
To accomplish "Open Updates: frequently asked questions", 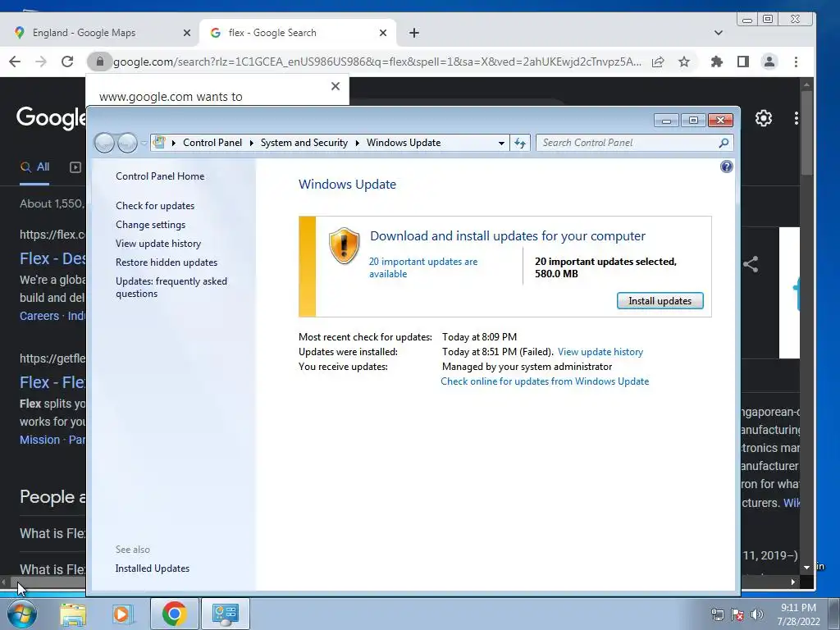I will click(171, 287).
